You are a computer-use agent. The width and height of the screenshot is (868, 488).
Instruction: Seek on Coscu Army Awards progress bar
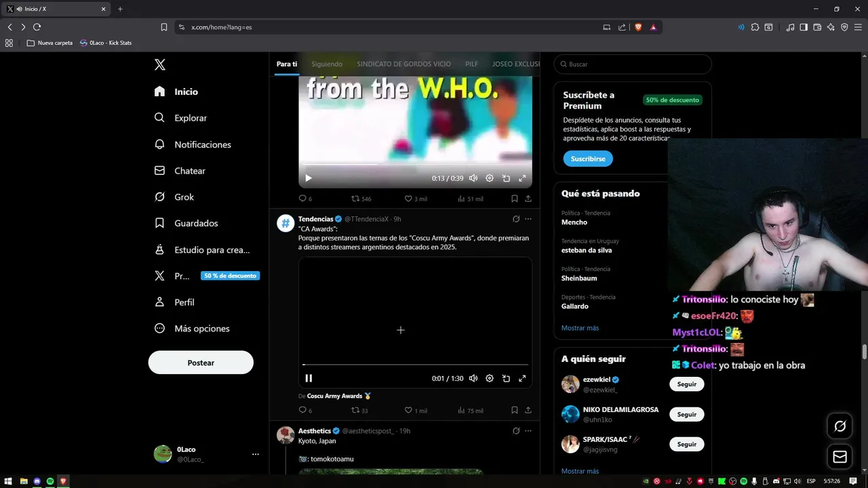[x=415, y=365]
